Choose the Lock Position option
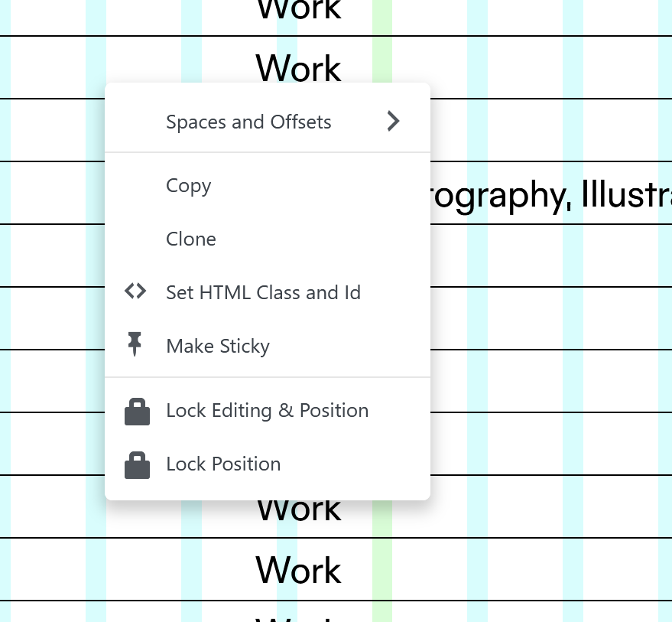Screen dimensions: 672x622 (223, 464)
